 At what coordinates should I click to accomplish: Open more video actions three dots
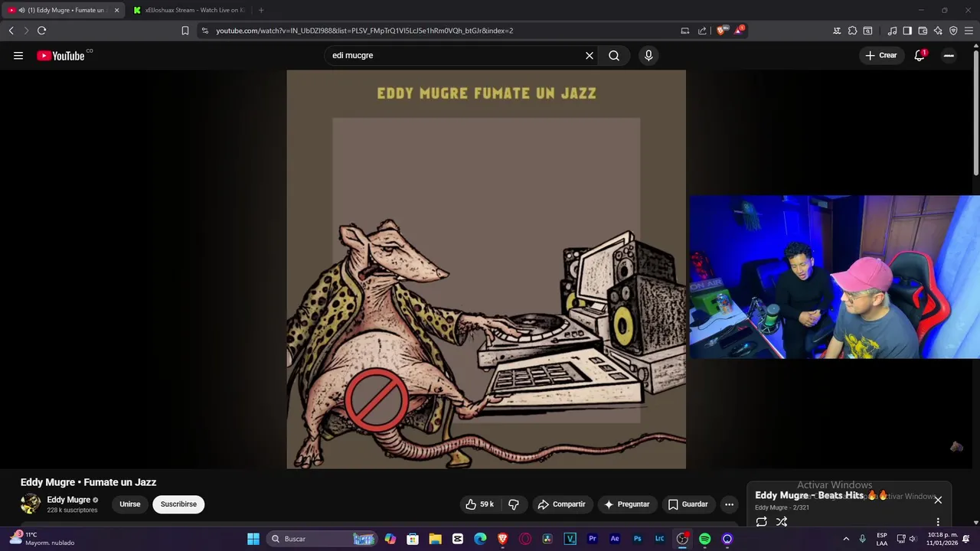tap(730, 504)
